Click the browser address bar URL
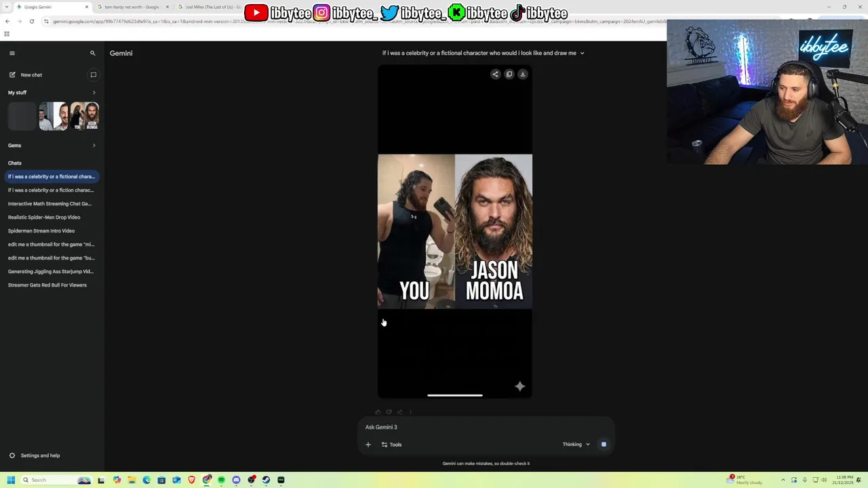This screenshot has height=488, width=868. click(x=359, y=21)
